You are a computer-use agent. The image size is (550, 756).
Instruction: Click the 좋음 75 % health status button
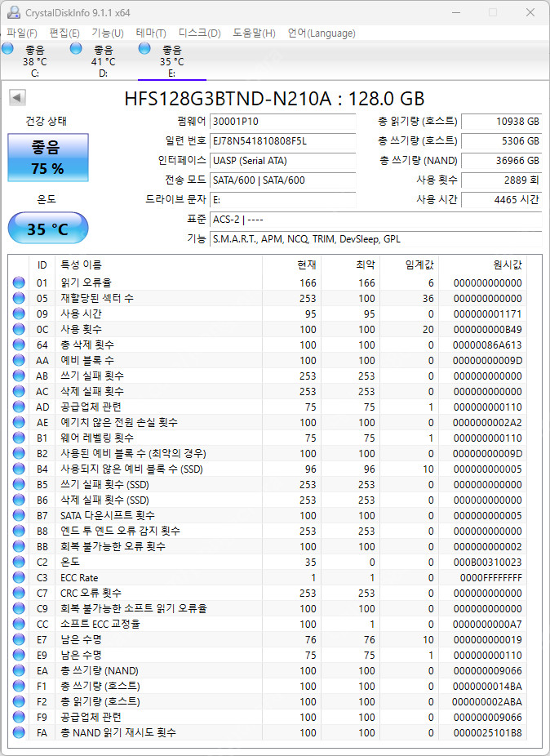tap(47, 158)
